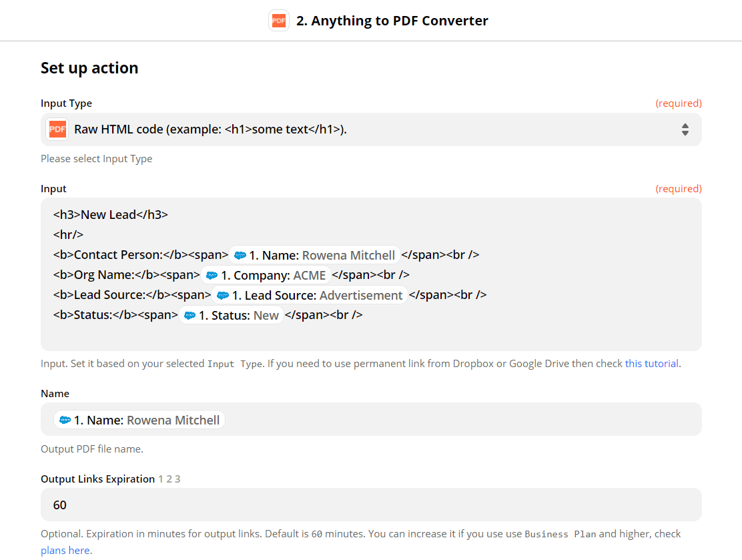This screenshot has width=742, height=560.
Task: Click the Name output filename field
Action: (x=371, y=420)
